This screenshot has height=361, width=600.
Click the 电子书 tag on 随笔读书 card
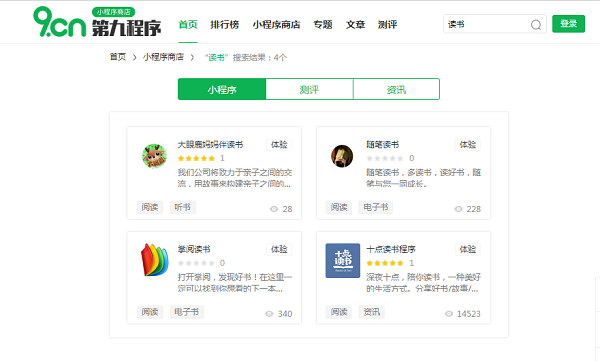click(x=375, y=207)
